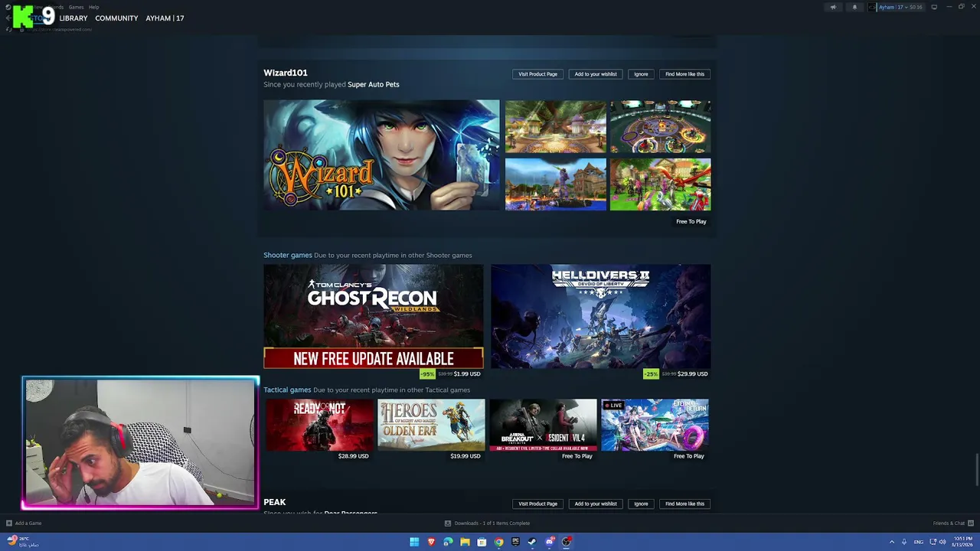Click the $19.99 USD price label
Screen dimensions: 980x551
(465, 456)
